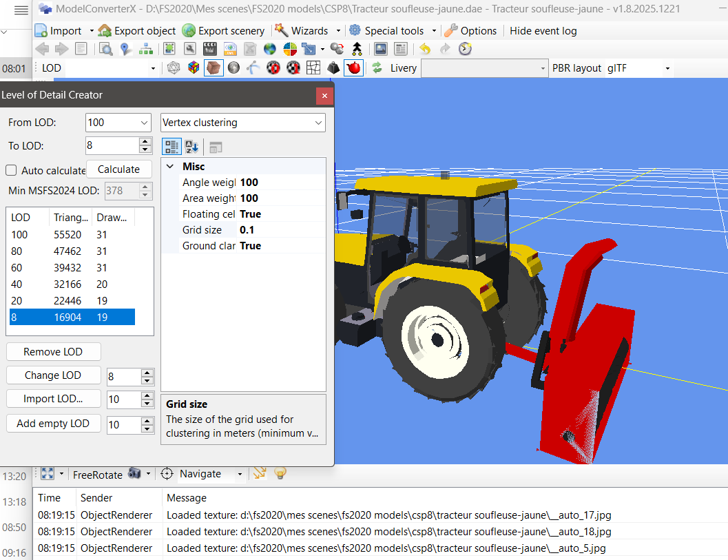Click the green refresh arrows icon

377,68
